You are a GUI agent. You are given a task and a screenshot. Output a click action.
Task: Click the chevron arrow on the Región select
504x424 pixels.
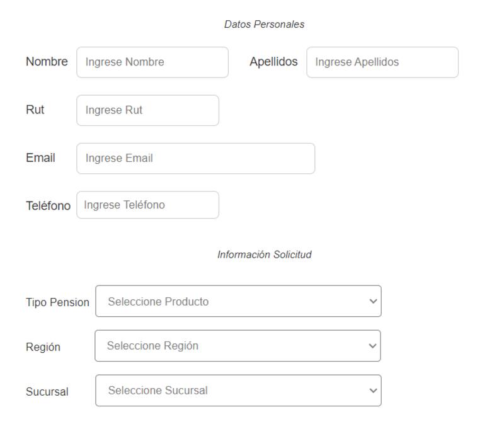tap(372, 346)
